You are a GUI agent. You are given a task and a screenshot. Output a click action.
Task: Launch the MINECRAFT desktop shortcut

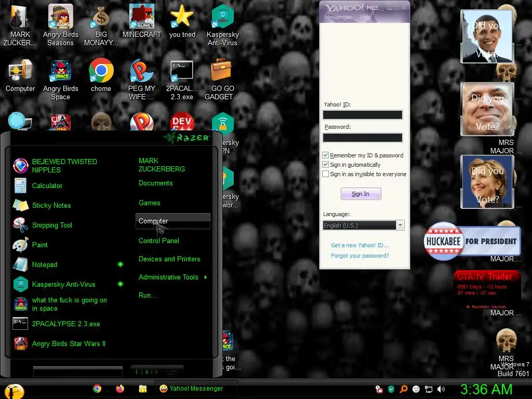141,21
